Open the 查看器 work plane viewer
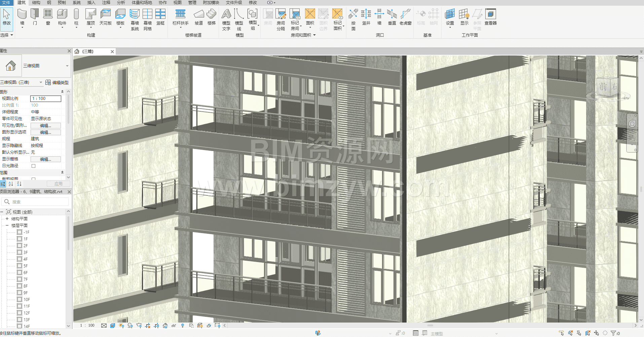This screenshot has height=337, width=644. 490,17
